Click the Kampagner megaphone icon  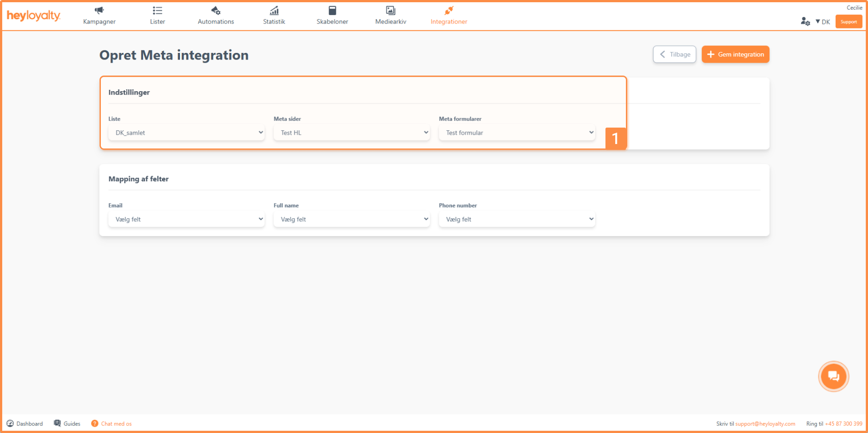(99, 11)
